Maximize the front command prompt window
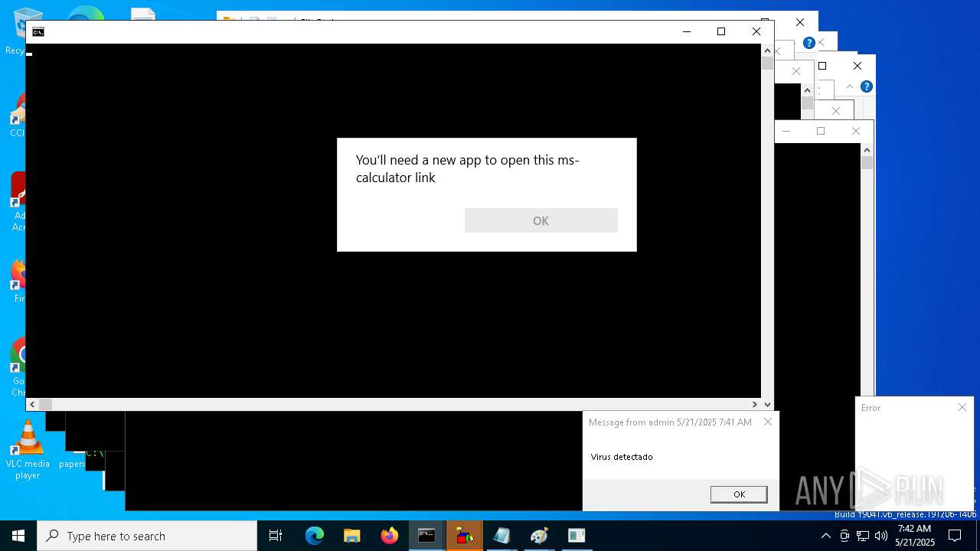Image resolution: width=980 pixels, height=551 pixels. tap(720, 31)
